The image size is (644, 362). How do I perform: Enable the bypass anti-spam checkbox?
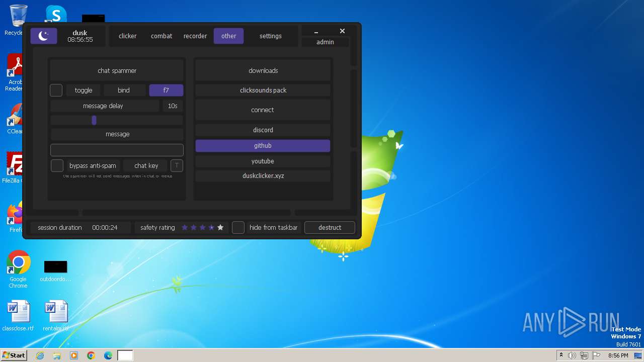click(x=57, y=165)
